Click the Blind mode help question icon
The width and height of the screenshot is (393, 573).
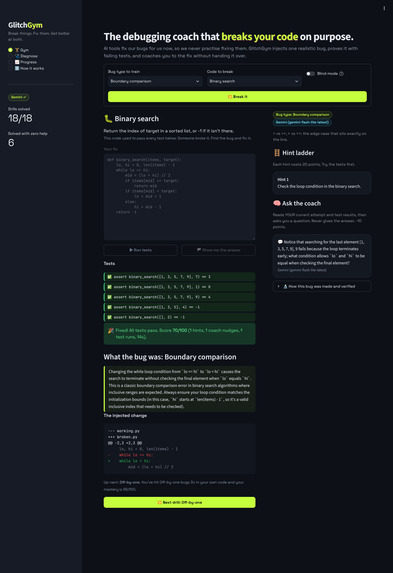[x=341, y=73]
